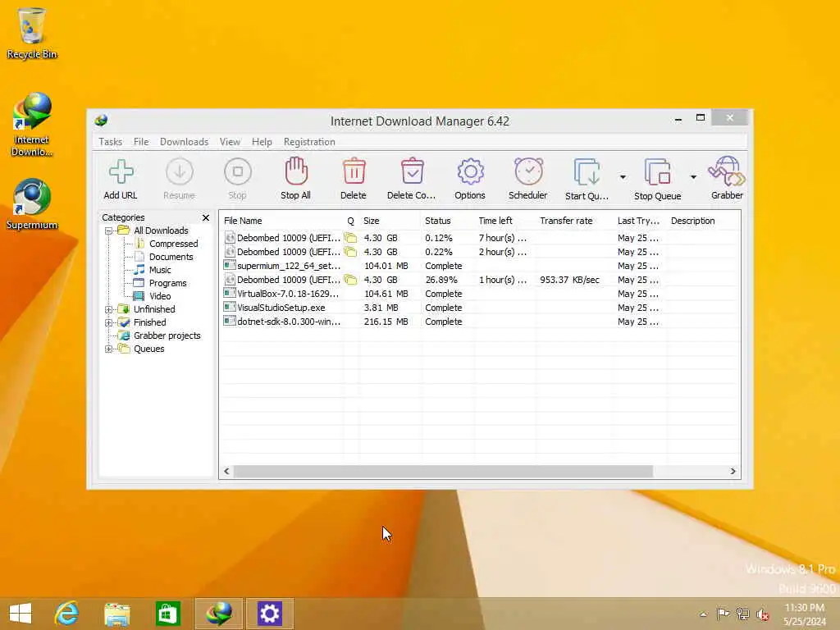Open the Start Queue dropdown arrow
840x630 pixels.
[623, 177]
